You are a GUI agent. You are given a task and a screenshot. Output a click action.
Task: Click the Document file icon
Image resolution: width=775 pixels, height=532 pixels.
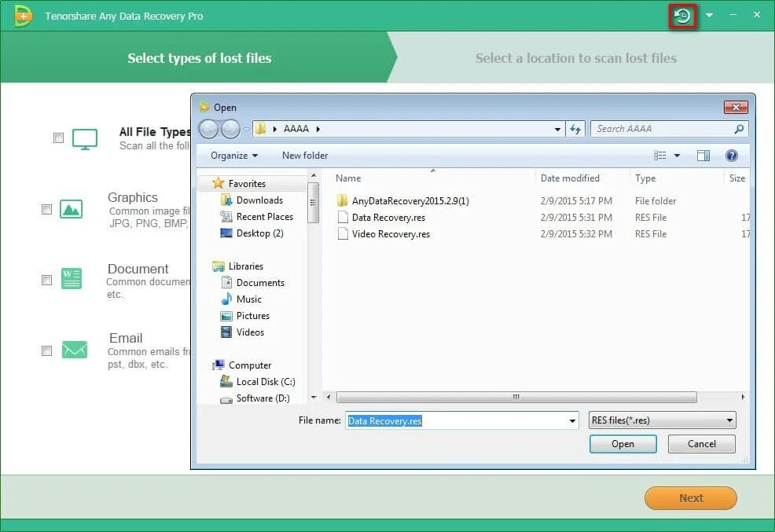click(72, 279)
